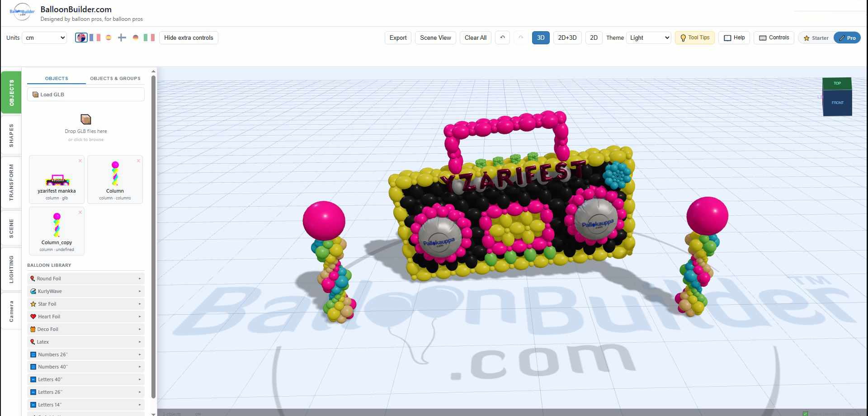Click the BalloonBuilder logo icon
This screenshot has width=868, height=416.
[22, 12]
